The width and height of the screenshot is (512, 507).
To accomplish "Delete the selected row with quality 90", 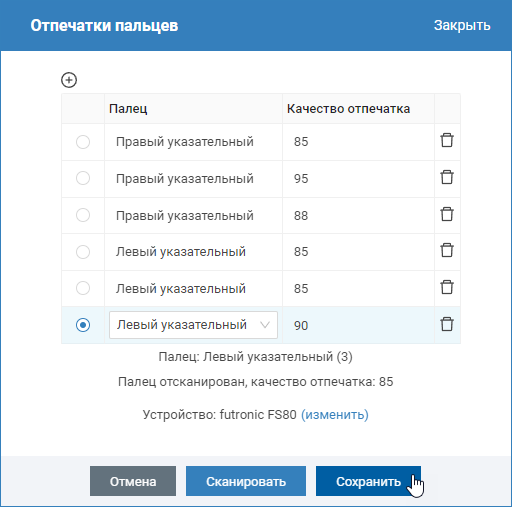I will (x=447, y=324).
